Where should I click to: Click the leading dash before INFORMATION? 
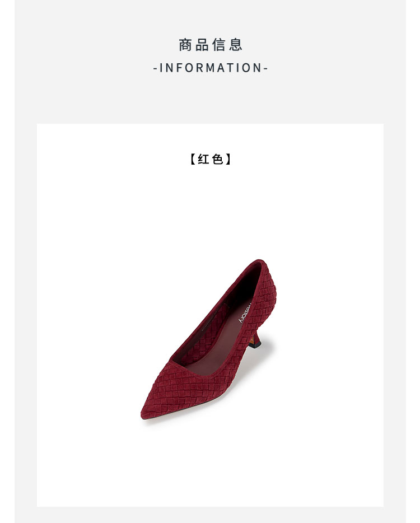coord(155,68)
